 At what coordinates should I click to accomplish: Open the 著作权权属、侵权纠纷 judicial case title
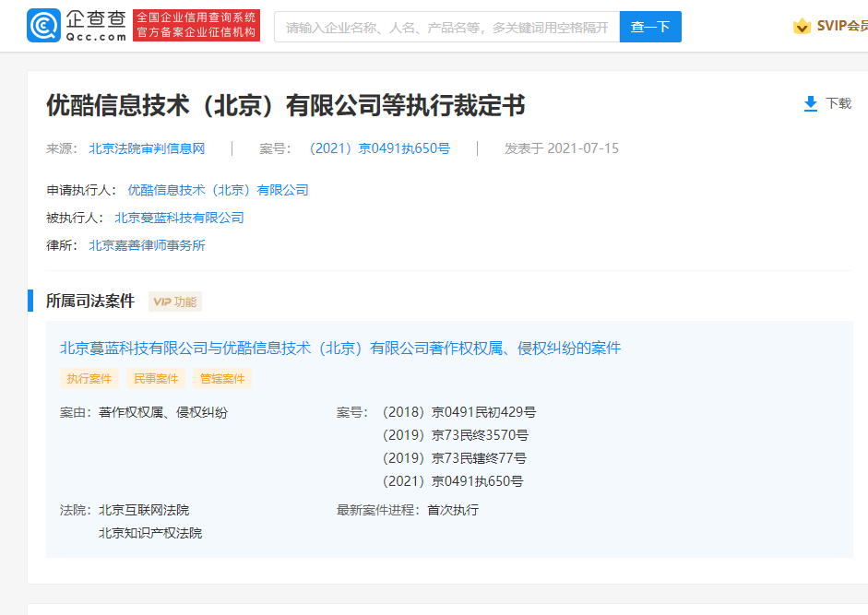coord(340,349)
